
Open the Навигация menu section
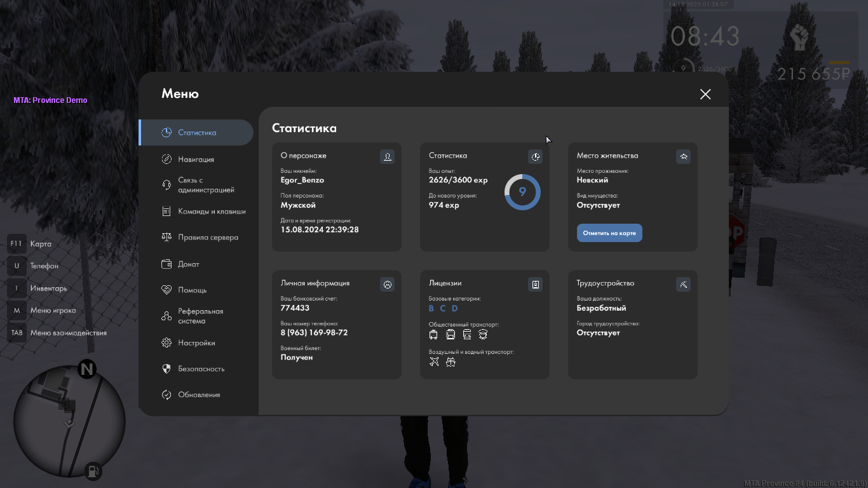(x=196, y=159)
